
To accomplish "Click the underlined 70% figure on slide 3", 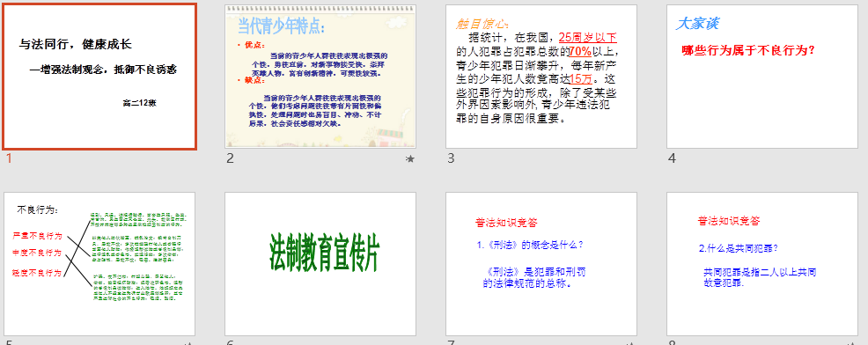I will pos(580,52).
